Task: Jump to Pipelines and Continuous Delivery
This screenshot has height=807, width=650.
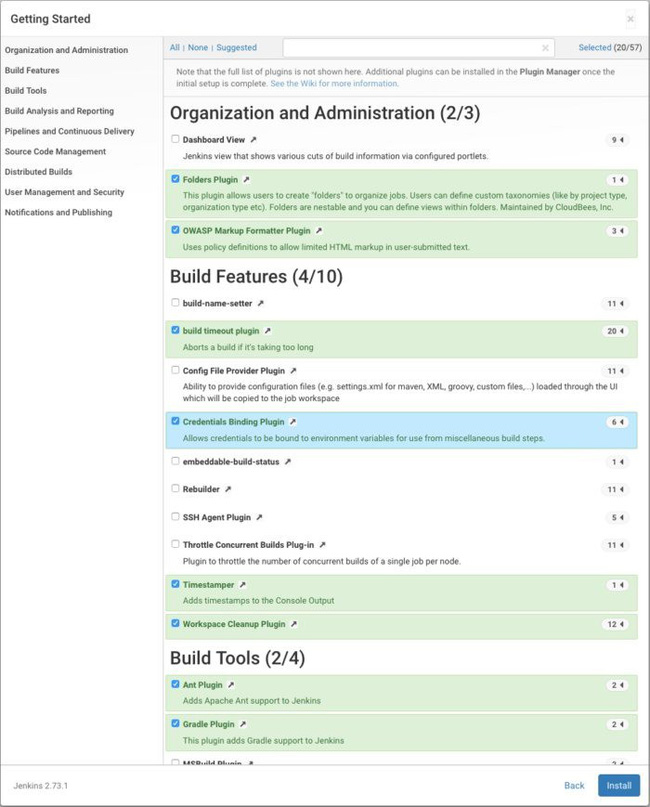Action: (x=69, y=131)
